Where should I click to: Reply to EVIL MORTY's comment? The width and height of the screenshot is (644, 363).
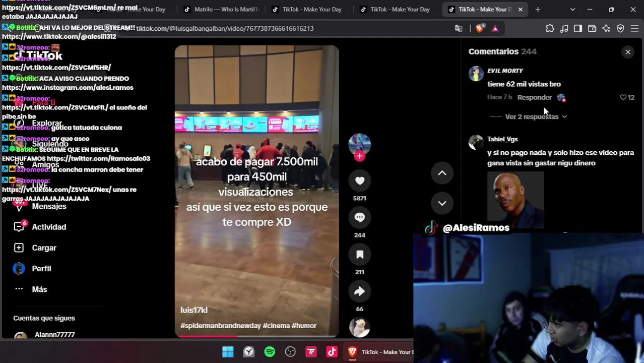pyautogui.click(x=534, y=97)
